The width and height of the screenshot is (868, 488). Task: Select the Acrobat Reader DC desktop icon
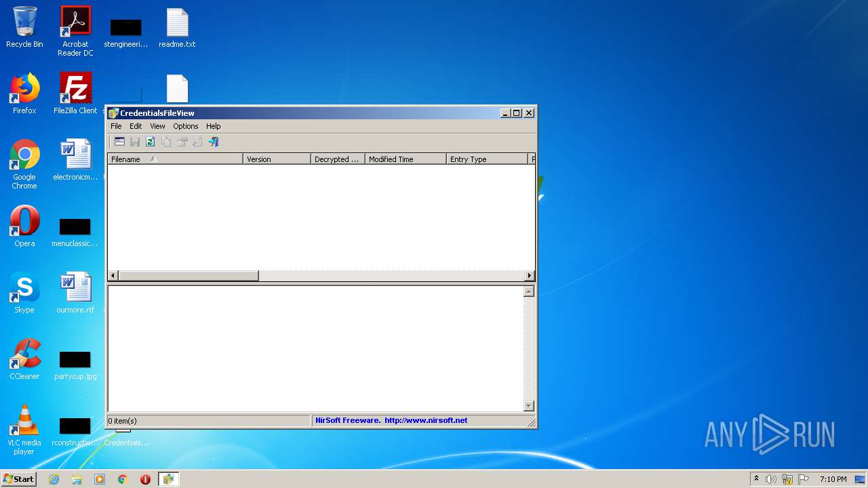click(x=75, y=31)
